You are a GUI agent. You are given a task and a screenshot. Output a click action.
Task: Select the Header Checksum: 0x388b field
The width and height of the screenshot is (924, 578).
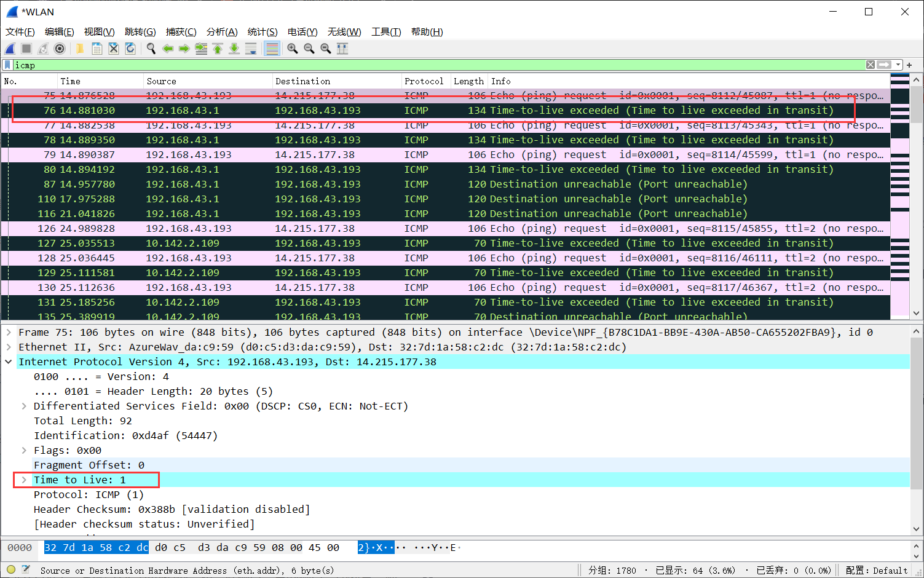[172, 509]
